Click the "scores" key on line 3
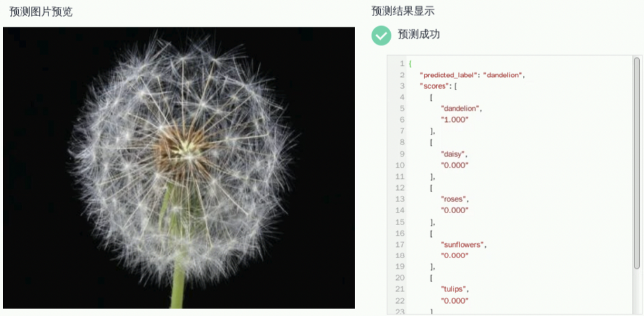Image resolution: width=644 pixels, height=316 pixels. [x=434, y=86]
